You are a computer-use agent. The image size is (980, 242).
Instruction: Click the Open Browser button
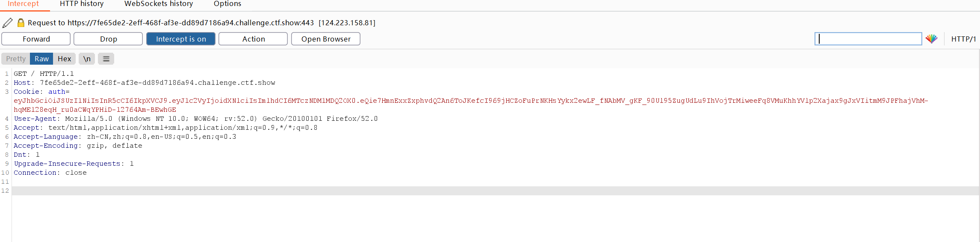pyautogui.click(x=326, y=39)
